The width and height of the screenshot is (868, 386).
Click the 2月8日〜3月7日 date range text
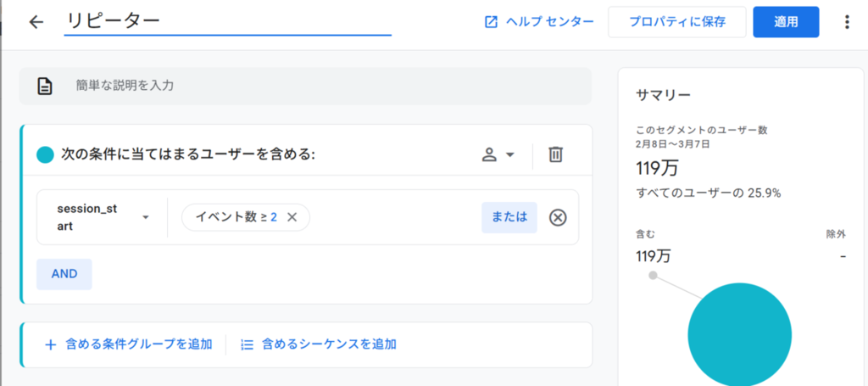point(673,144)
